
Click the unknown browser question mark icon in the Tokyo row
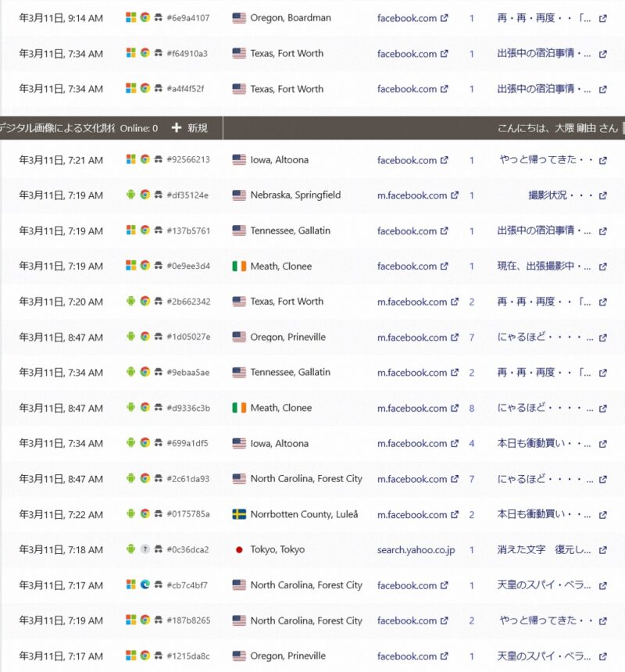[x=145, y=549]
